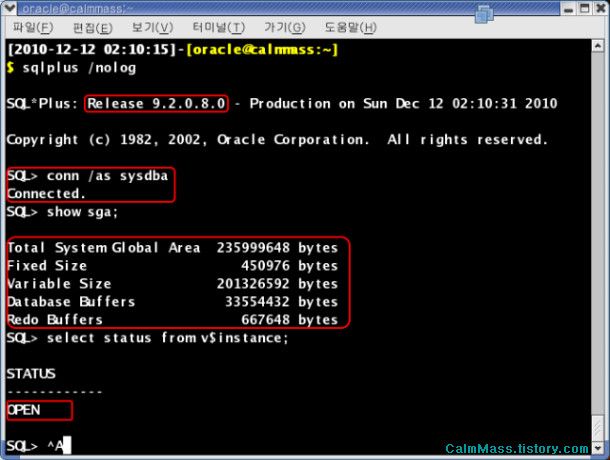Viewport: 610px width, 460px height.
Task: Click the 'Fixed Size' row
Action: (x=172, y=266)
